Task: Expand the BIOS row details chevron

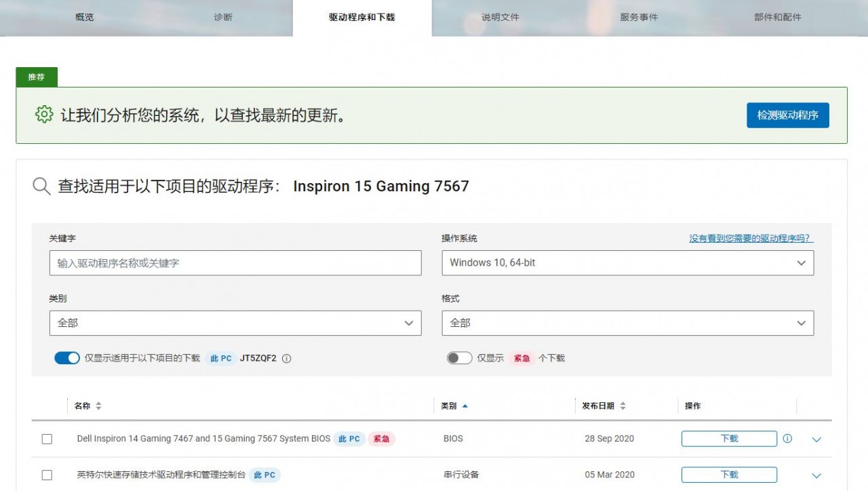Action: (x=816, y=439)
